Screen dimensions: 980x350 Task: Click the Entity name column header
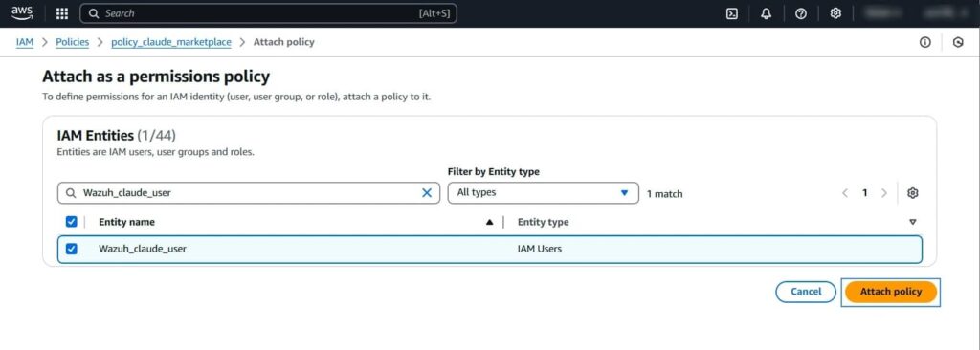127,222
